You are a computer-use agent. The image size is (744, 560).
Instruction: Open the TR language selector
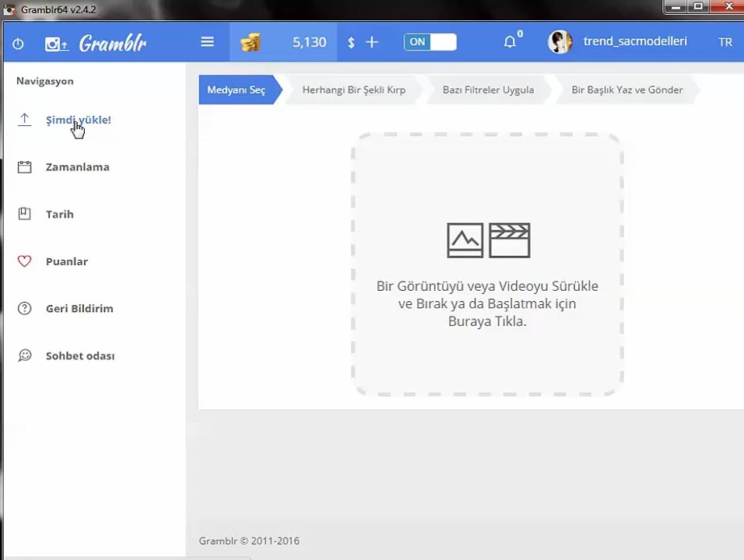(725, 42)
